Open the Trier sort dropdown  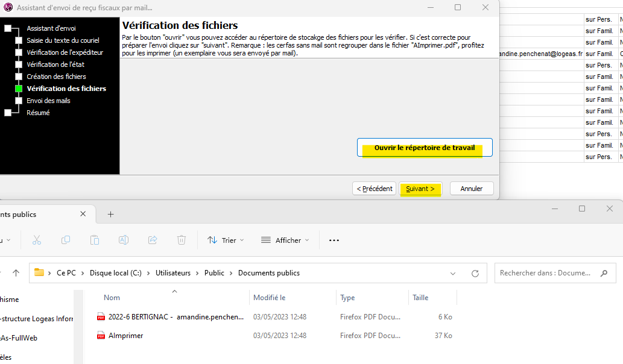tap(226, 240)
